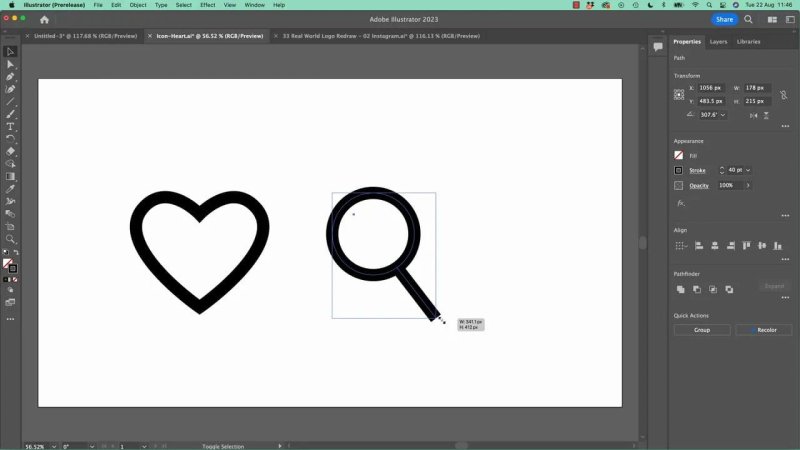Screen dimensions: 800x450
Task: Show more Align options
Action: (x=785, y=260)
